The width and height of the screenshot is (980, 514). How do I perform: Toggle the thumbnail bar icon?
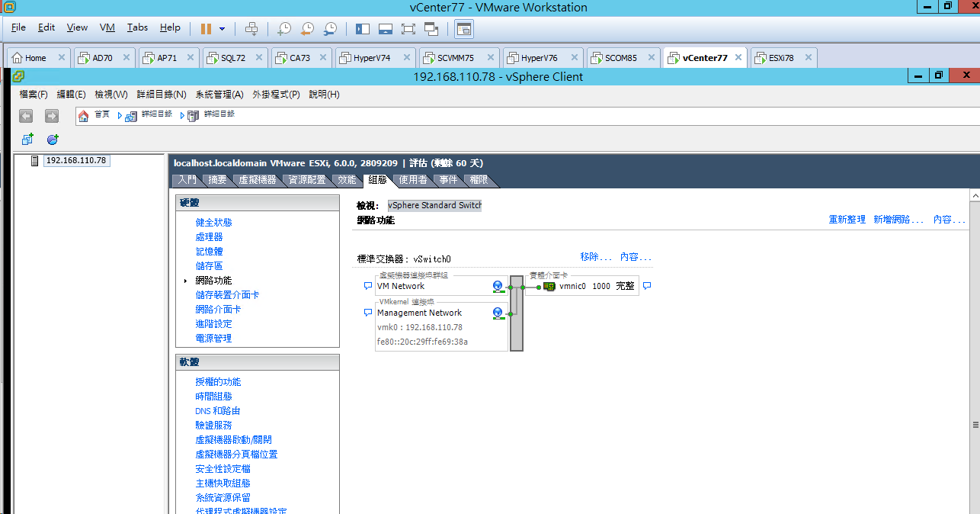click(x=385, y=29)
